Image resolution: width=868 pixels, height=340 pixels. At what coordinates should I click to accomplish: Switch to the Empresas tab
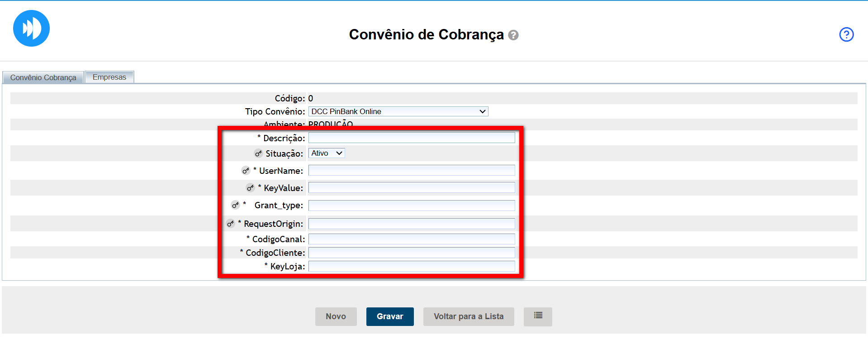[x=109, y=77]
